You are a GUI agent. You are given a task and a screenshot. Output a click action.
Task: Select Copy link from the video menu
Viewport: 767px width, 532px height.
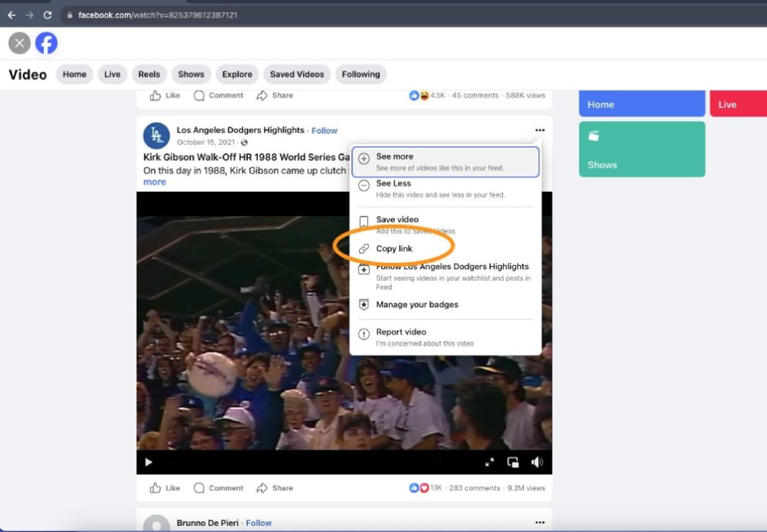tap(394, 248)
